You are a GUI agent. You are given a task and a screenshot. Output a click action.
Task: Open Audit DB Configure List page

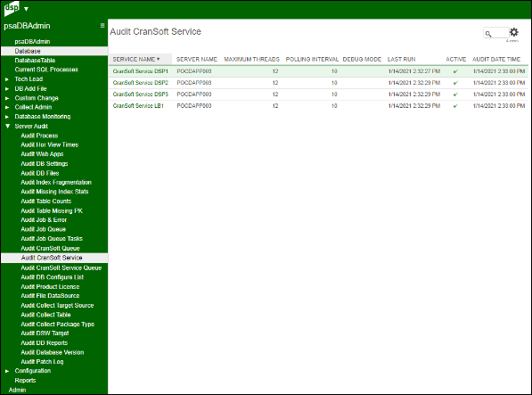[53, 277]
